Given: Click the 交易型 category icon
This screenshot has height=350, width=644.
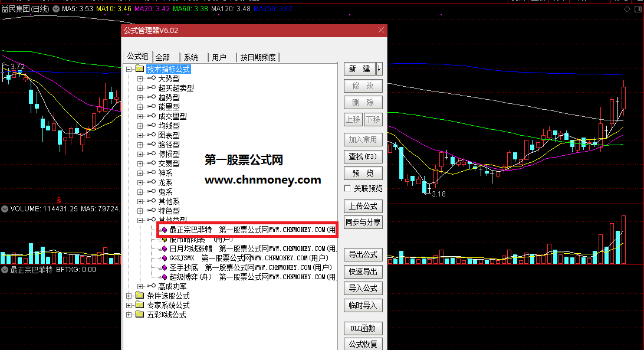Looking at the screenshot, I should tap(151, 163).
